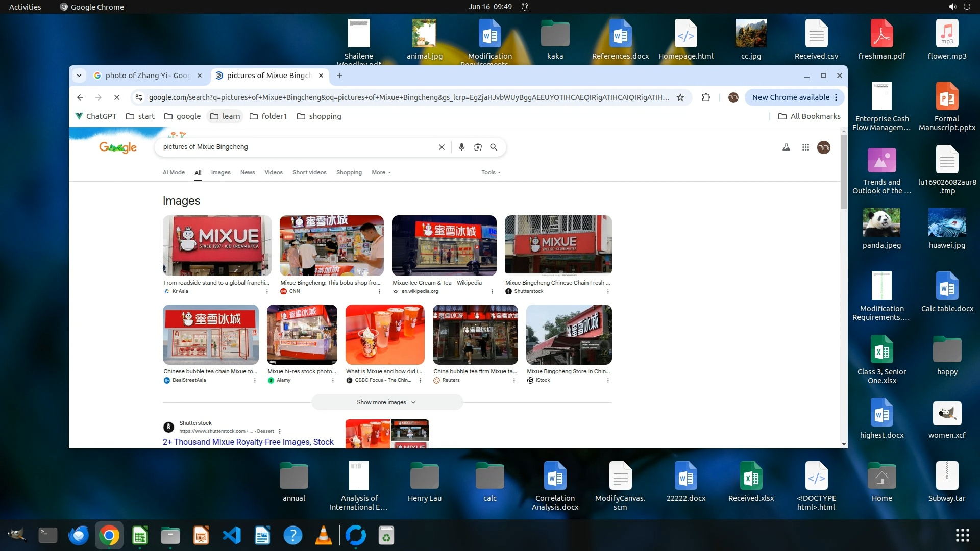Click the voice search microphone icon

click(461, 147)
